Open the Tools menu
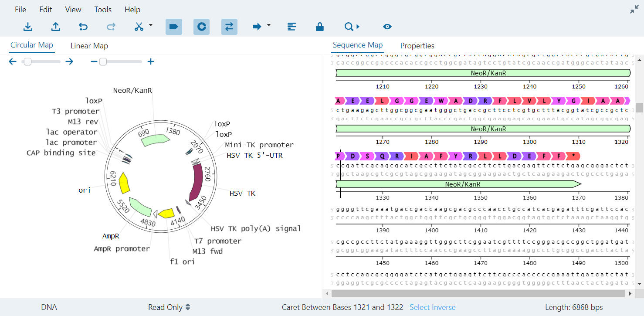644x316 pixels. tap(103, 10)
